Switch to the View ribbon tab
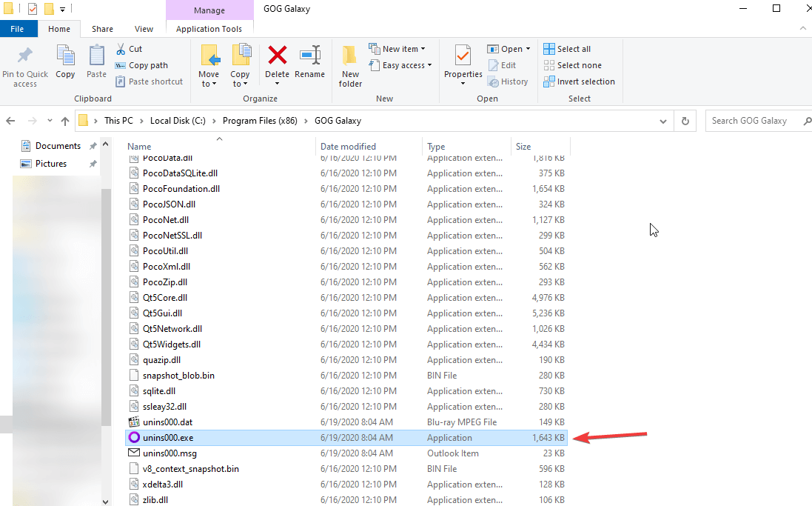 click(144, 29)
